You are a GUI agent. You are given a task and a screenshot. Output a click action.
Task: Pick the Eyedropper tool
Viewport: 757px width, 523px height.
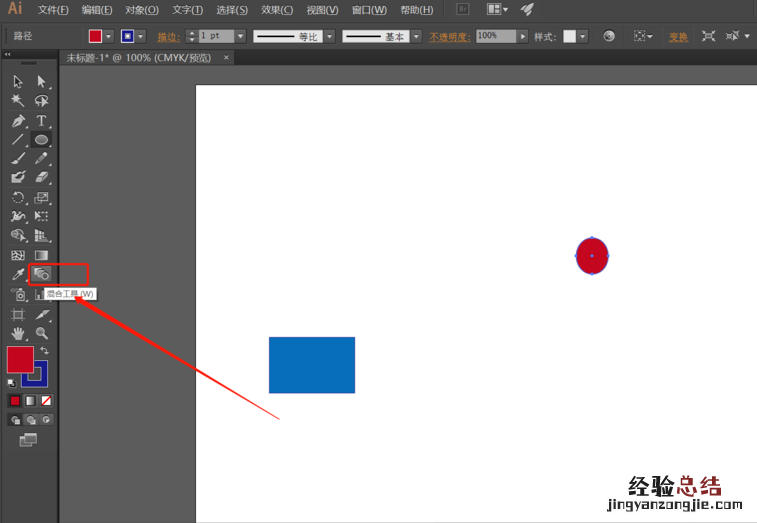[18, 274]
